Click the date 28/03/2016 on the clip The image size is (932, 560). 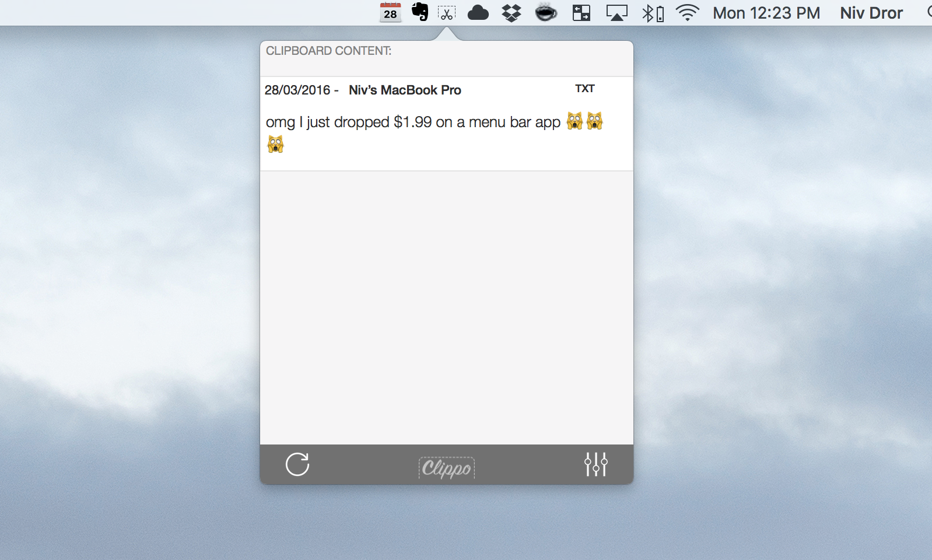297,90
